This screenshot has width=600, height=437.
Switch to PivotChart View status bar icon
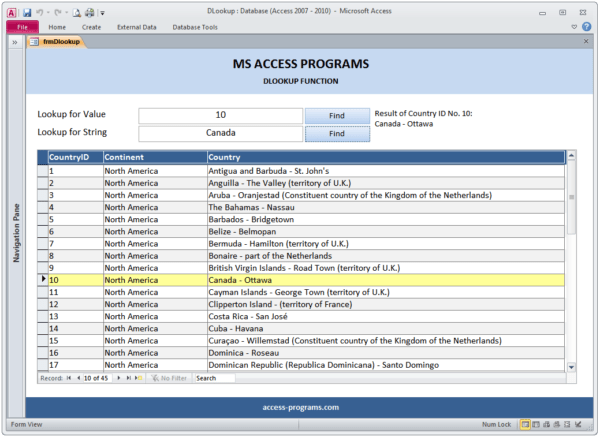click(557, 424)
